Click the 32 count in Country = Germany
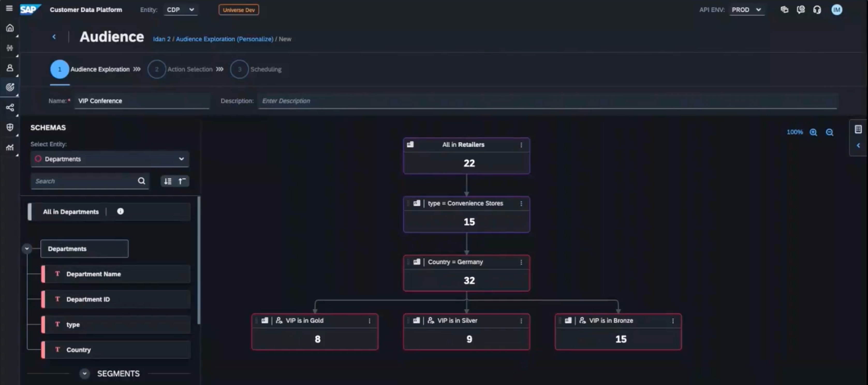This screenshot has width=868, height=385. tap(469, 280)
